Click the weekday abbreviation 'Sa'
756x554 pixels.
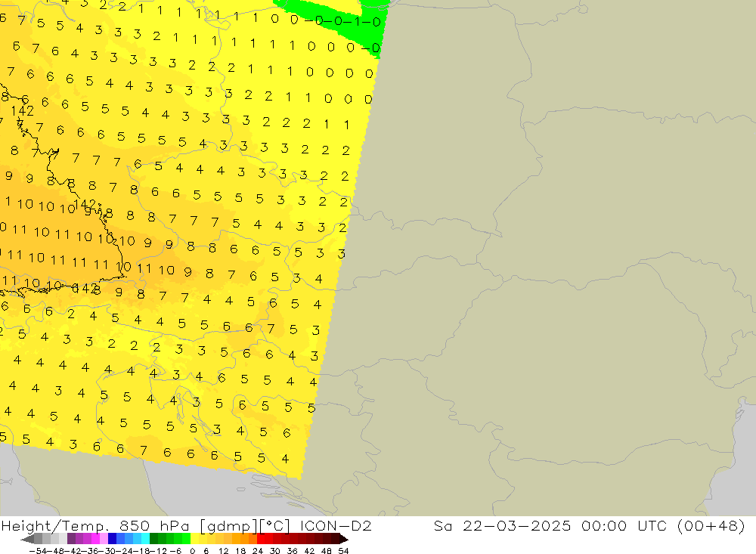coord(442,525)
